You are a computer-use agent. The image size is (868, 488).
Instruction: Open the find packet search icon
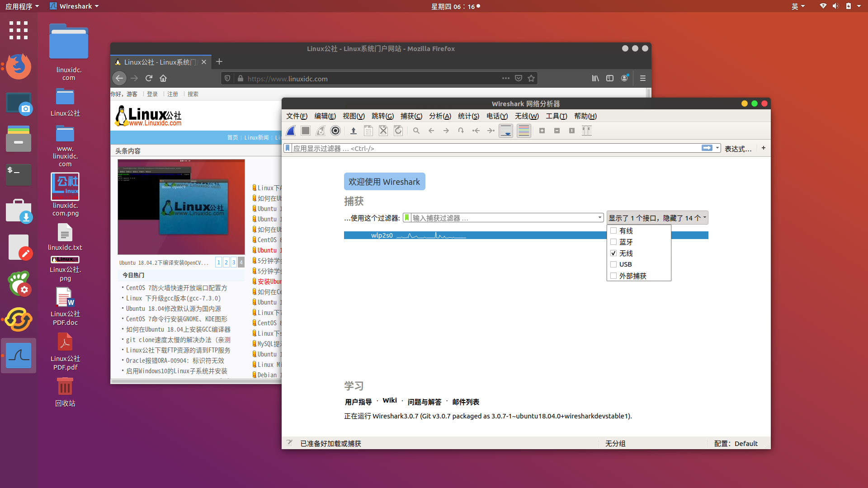click(x=416, y=131)
